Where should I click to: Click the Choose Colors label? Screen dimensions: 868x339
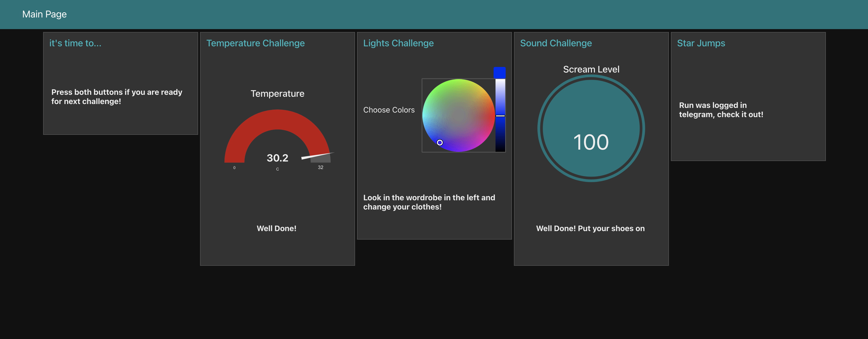tap(388, 110)
